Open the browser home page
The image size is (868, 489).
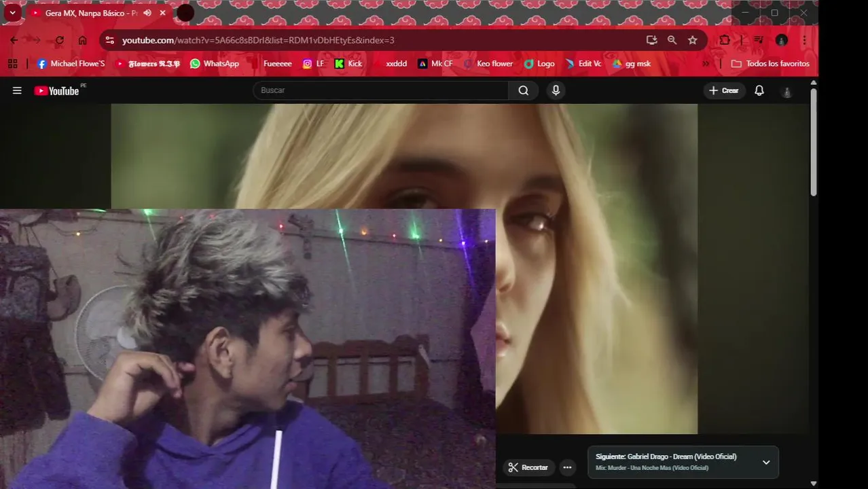82,40
